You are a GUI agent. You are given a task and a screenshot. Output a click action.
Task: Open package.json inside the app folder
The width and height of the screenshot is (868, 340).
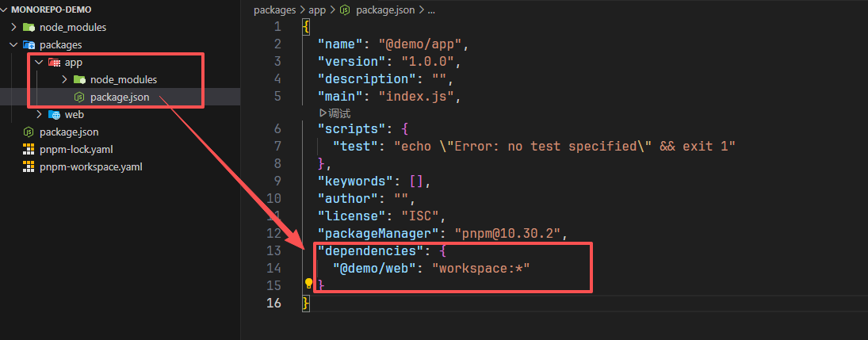coord(120,97)
